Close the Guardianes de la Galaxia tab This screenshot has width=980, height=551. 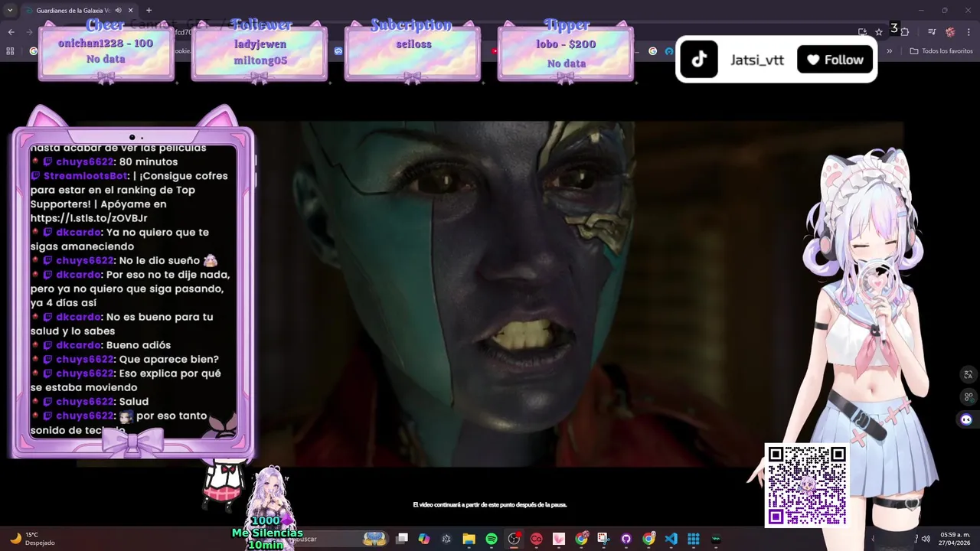point(131,11)
